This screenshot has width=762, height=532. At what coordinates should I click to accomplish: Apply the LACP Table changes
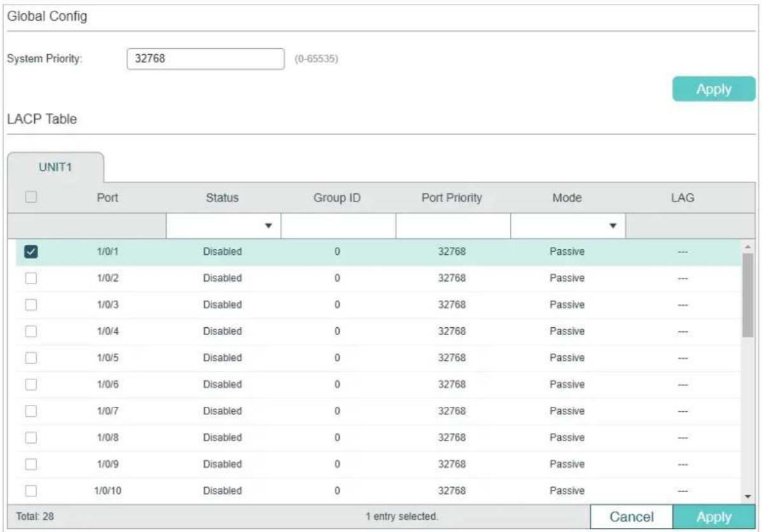714,517
